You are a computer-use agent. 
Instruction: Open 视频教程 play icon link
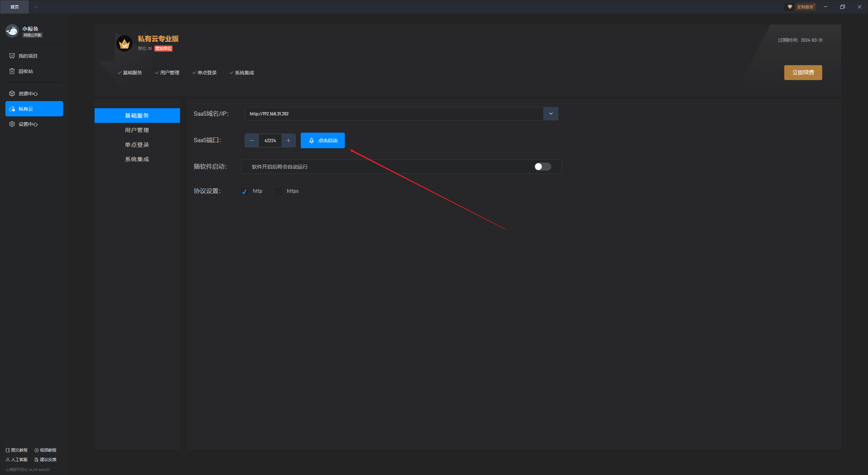37,450
